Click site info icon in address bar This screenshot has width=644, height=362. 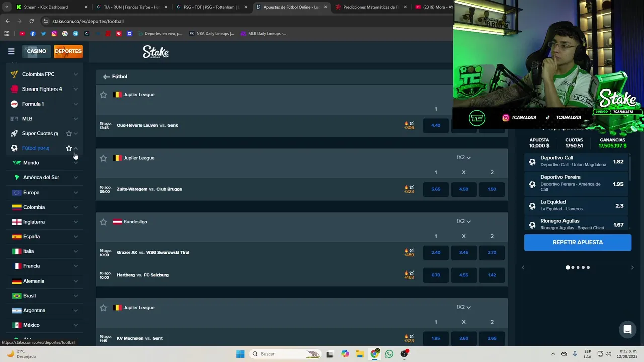click(x=46, y=21)
